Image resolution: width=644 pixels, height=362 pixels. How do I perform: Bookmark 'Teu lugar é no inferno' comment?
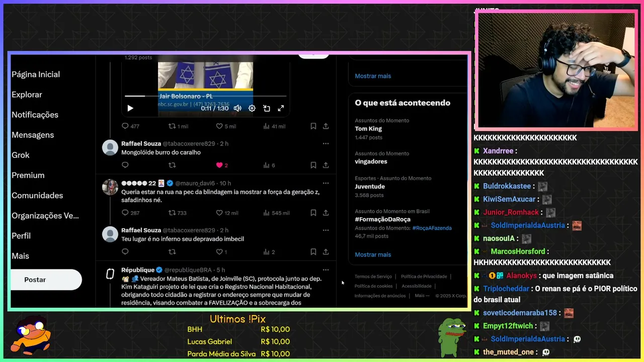click(313, 252)
